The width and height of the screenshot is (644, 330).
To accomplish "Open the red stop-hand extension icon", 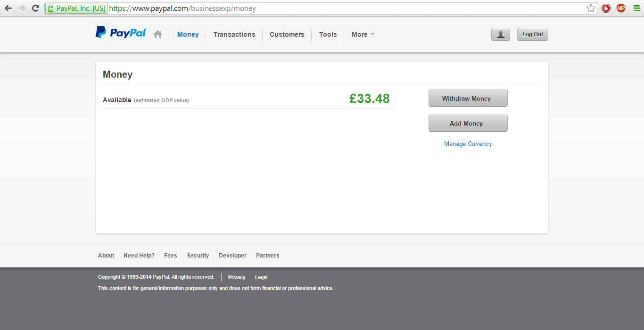I will tap(606, 8).
